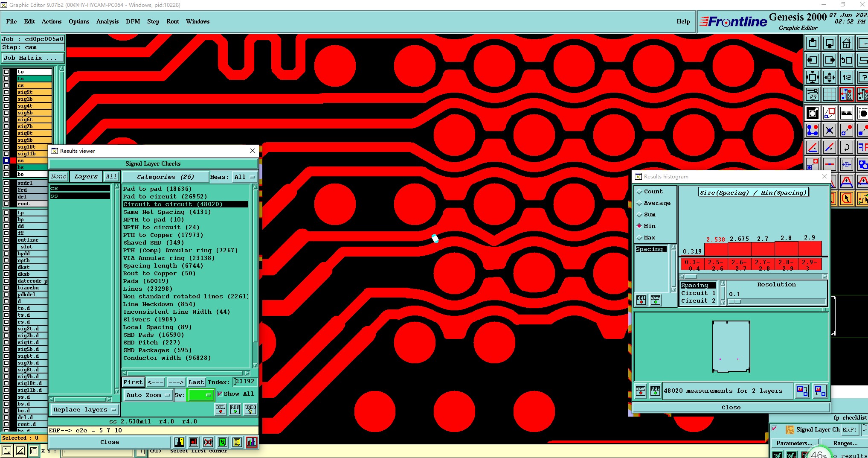The width and height of the screenshot is (868, 458).
Task: Click histogram-to-layer export icon with down arrow
Action: [802, 391]
